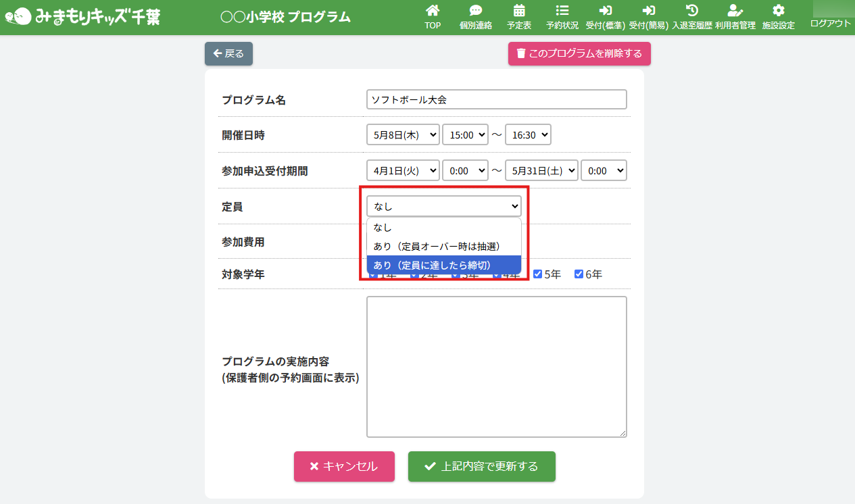Expand the 15:00 start time dropdown
Viewport: 855px width, 504px height.
point(465,135)
